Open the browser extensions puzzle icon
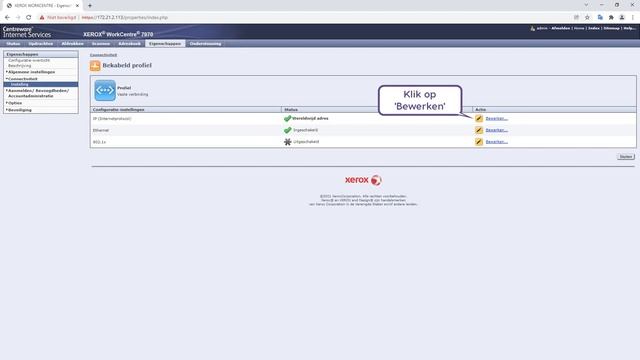Viewport: 640px width, 360px height. (611, 18)
